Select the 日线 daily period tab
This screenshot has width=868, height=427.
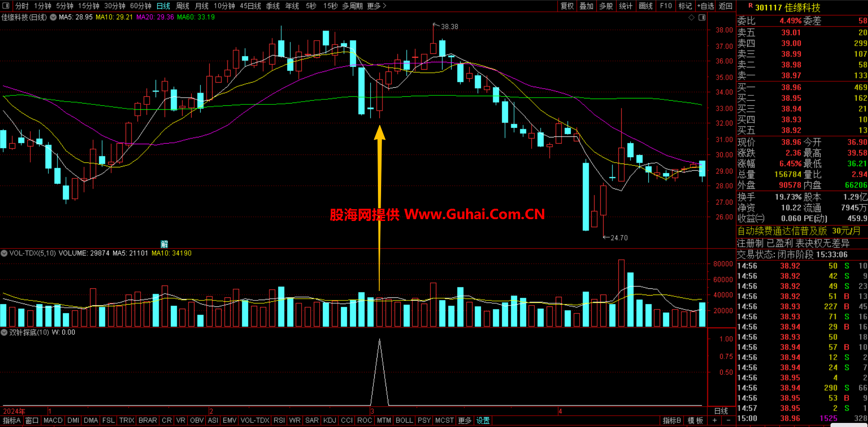163,6
